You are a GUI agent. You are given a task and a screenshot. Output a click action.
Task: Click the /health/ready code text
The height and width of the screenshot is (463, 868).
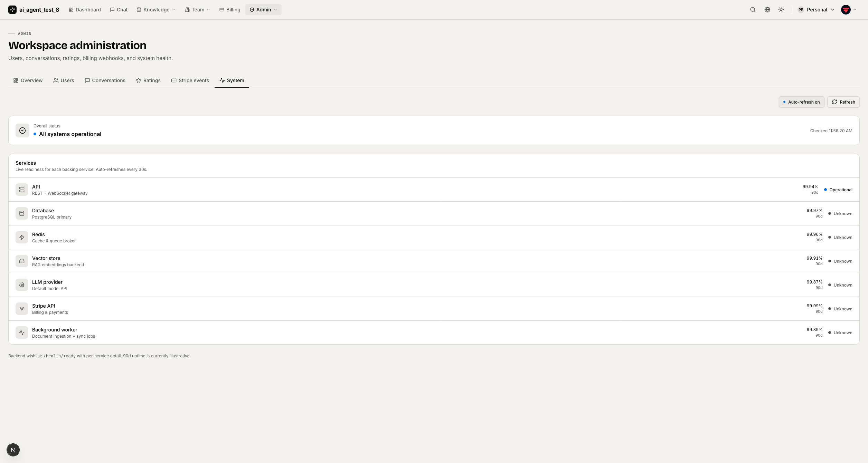[59, 356]
